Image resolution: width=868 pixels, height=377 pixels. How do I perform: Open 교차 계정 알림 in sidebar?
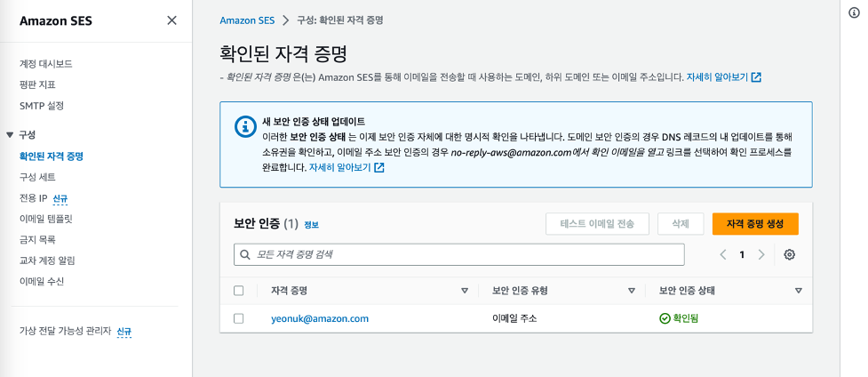(x=47, y=261)
